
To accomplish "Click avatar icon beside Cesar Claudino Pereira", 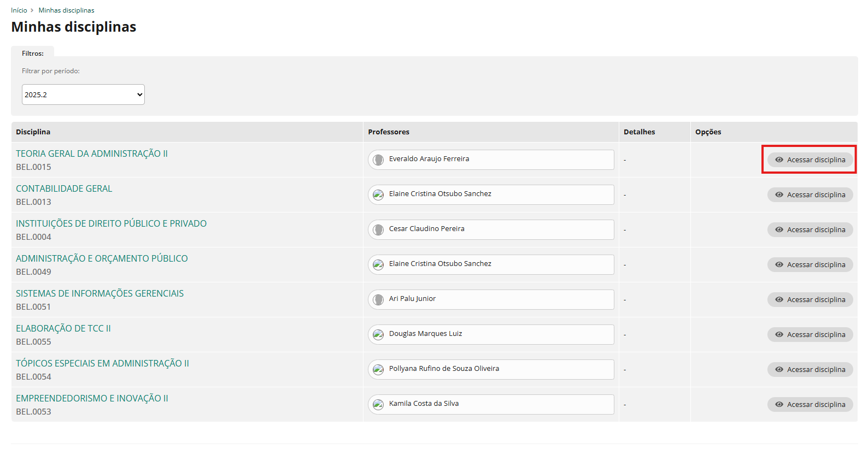I will pos(378,229).
